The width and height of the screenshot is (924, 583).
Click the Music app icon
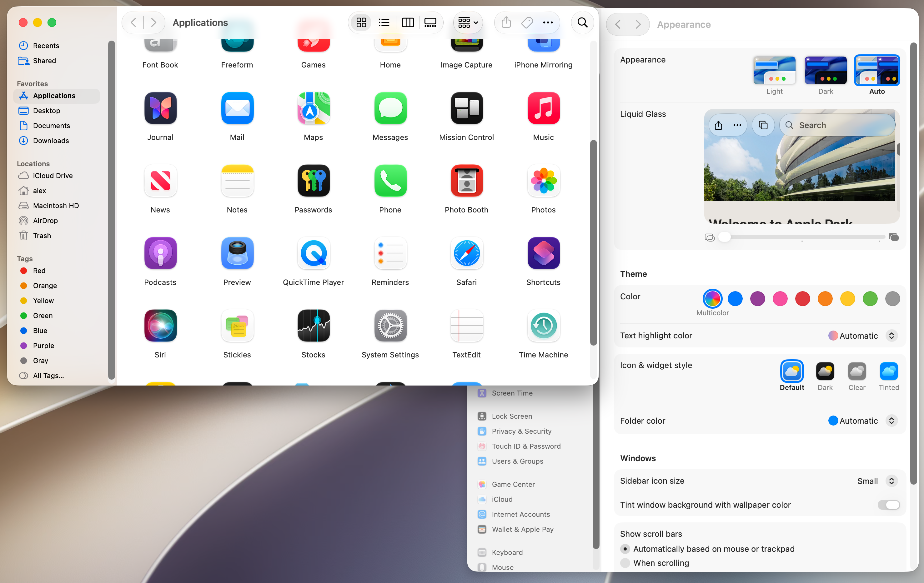click(543, 108)
